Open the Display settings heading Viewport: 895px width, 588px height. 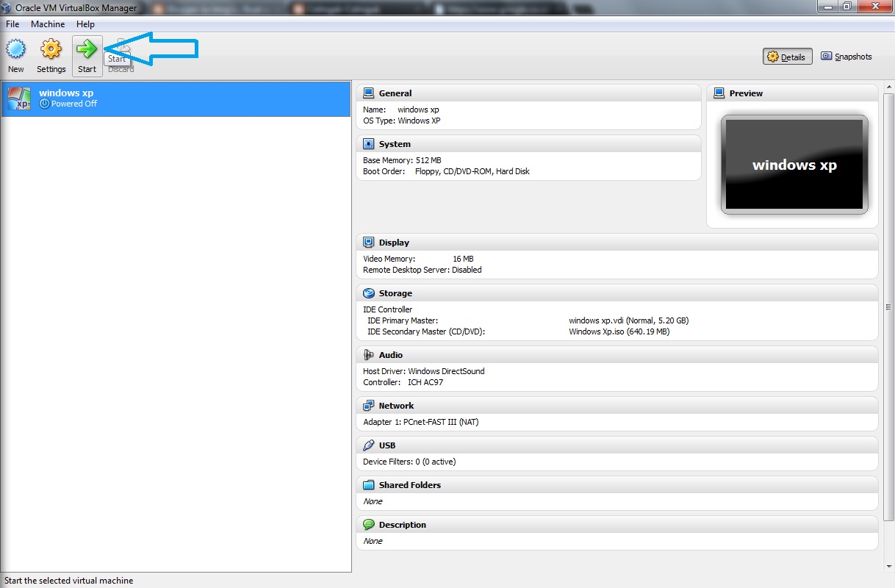[x=394, y=243]
